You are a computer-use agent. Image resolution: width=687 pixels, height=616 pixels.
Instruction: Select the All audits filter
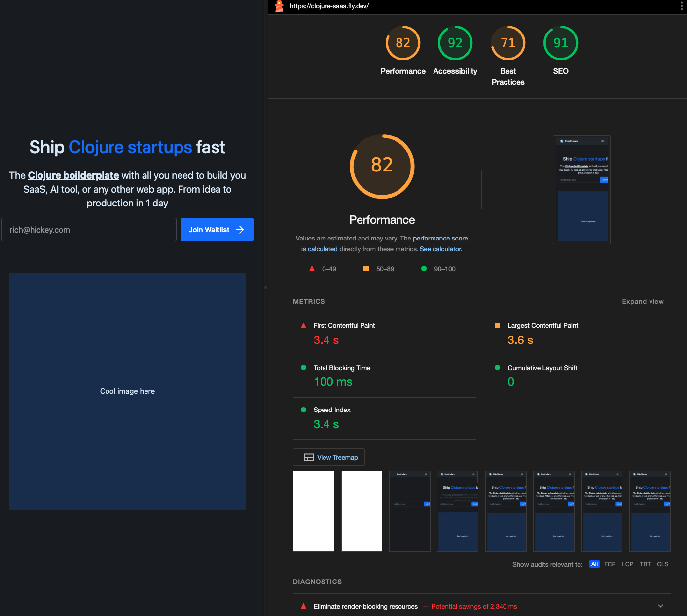click(594, 564)
